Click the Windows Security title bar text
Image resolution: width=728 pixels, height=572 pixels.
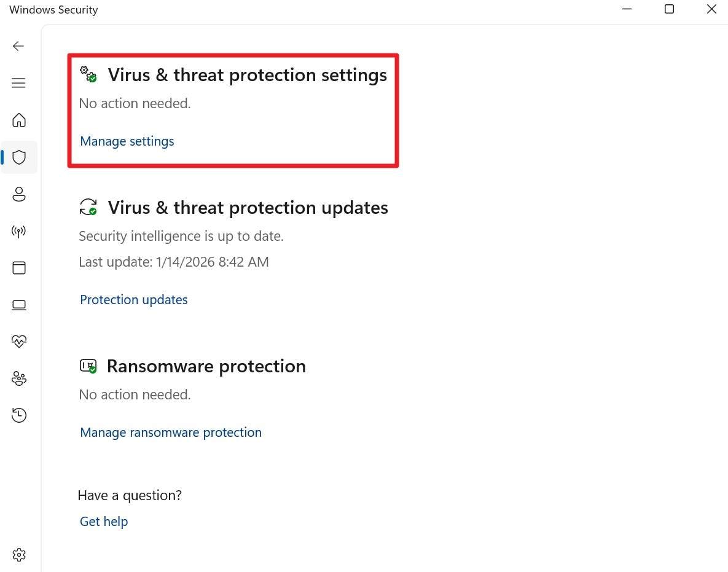pos(53,9)
